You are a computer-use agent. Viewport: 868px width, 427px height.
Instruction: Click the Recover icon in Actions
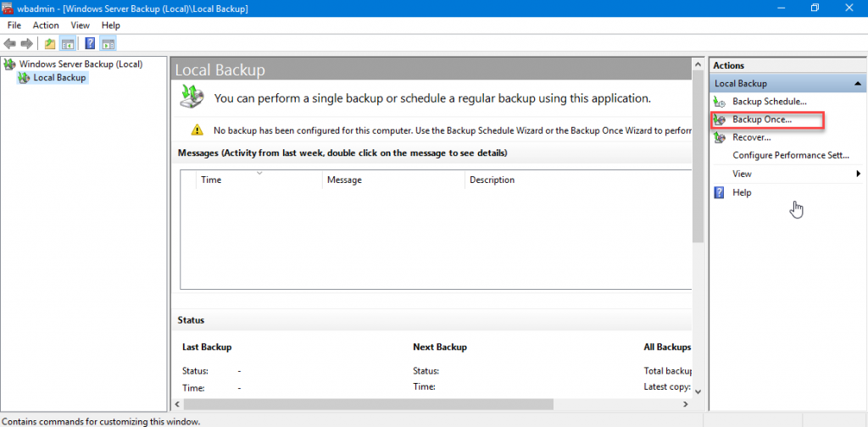pyautogui.click(x=720, y=137)
